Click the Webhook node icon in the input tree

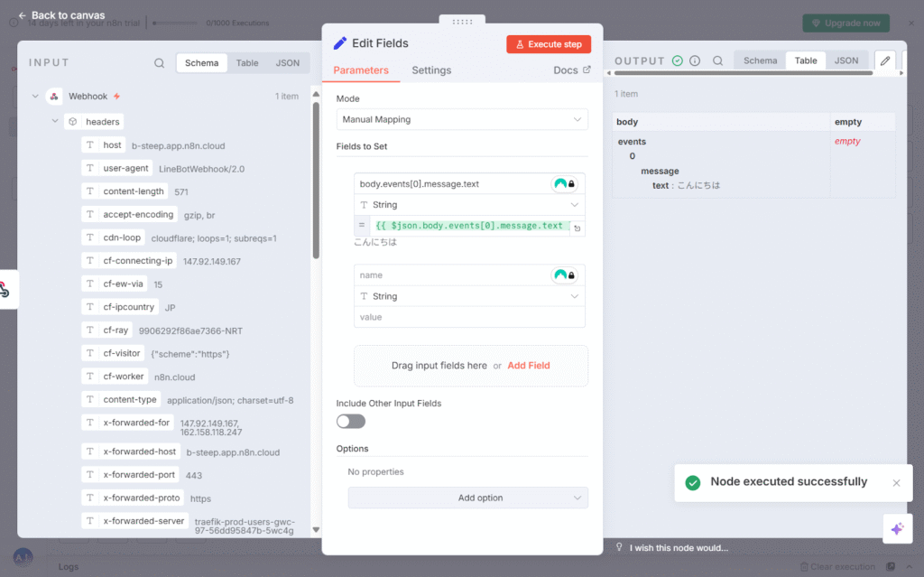pyautogui.click(x=54, y=97)
